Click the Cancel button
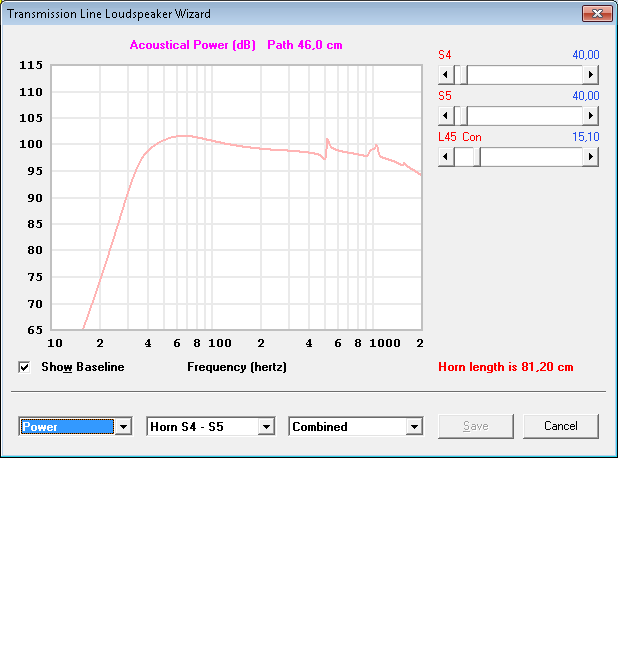Screen dimensions: 618x652 561,426
